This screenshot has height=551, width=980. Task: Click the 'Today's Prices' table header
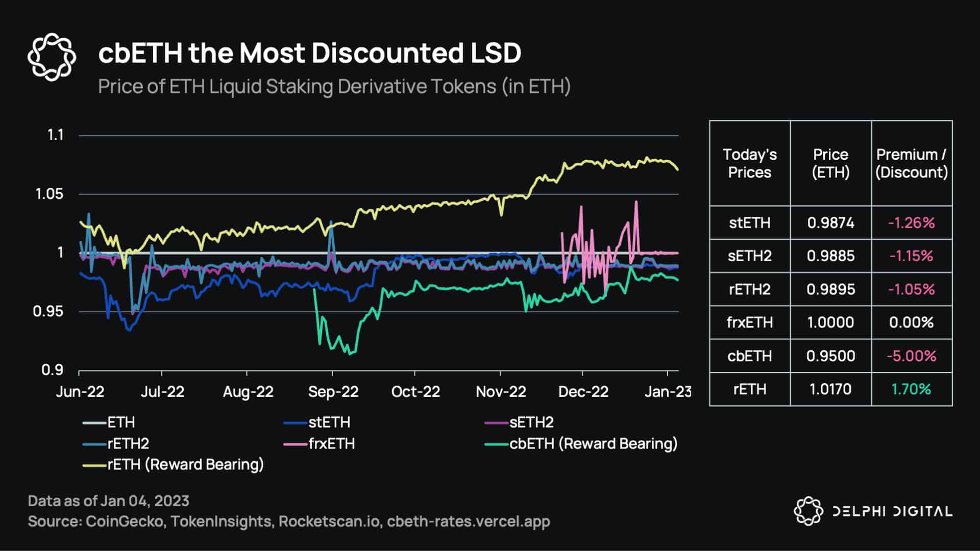coord(750,163)
